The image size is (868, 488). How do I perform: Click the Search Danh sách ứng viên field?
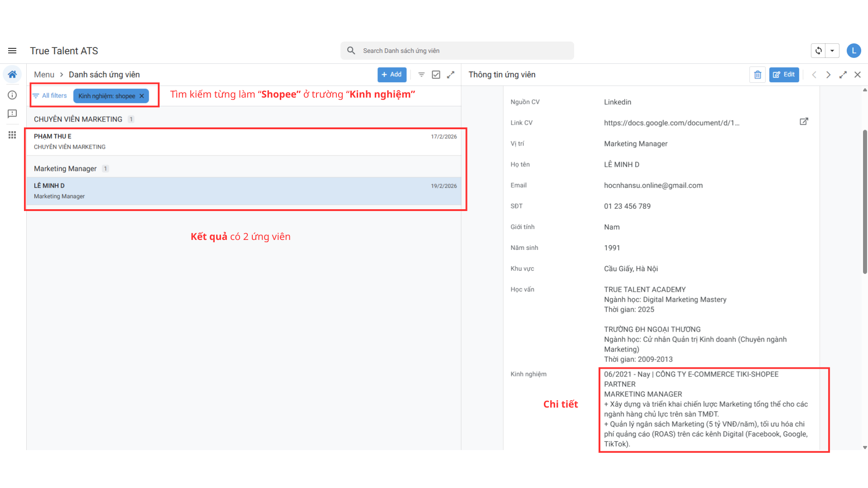pos(457,51)
